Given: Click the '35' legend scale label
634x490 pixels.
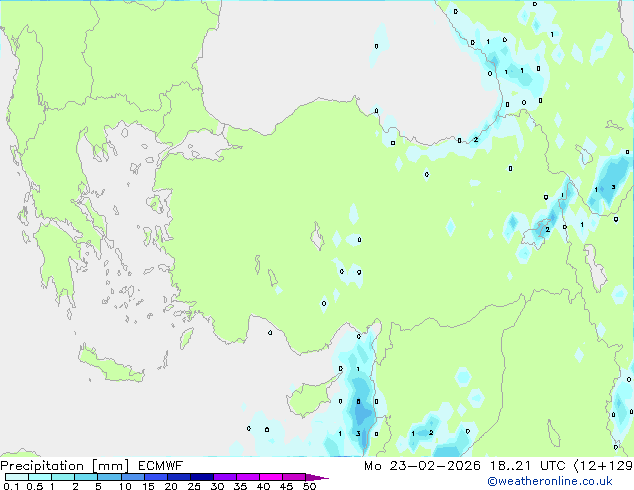Looking at the screenshot, I should [x=240, y=486].
